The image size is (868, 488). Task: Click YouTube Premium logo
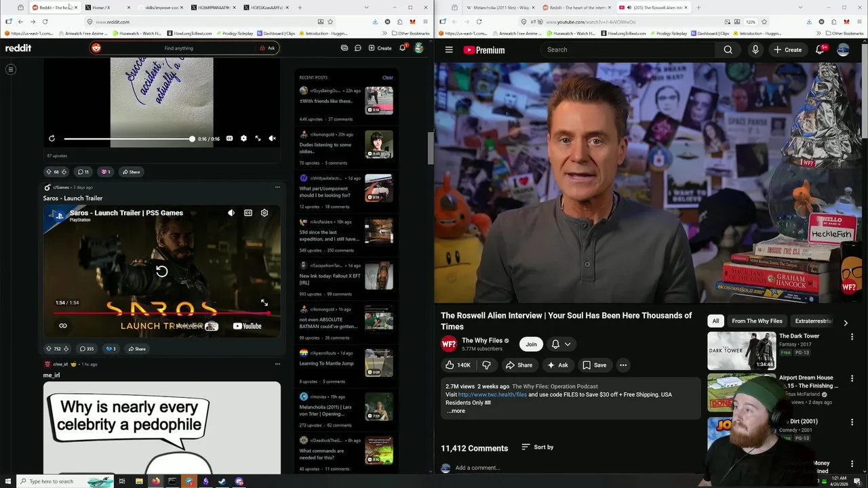point(484,49)
